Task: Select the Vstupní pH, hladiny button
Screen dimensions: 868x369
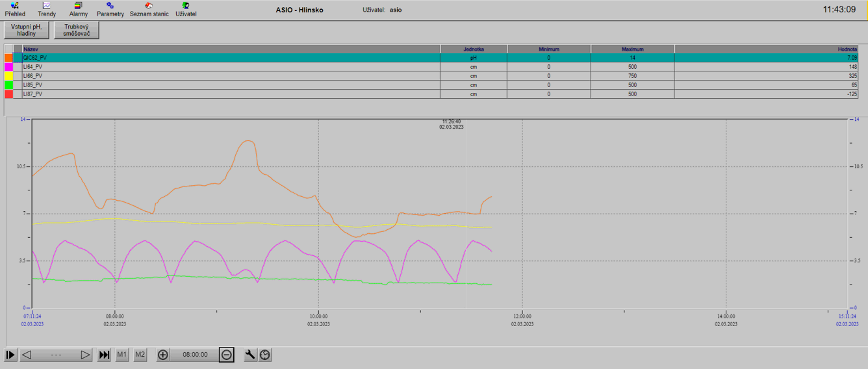Action: point(27,30)
